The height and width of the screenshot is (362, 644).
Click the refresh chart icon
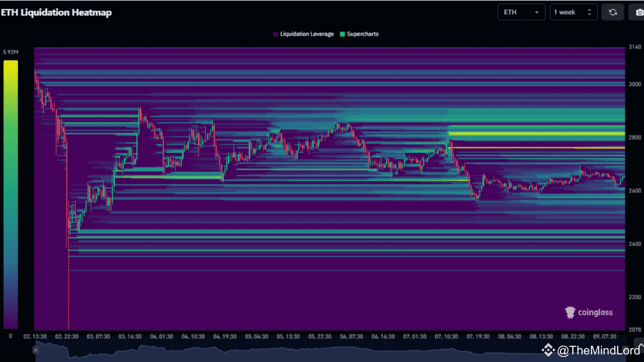tap(612, 12)
